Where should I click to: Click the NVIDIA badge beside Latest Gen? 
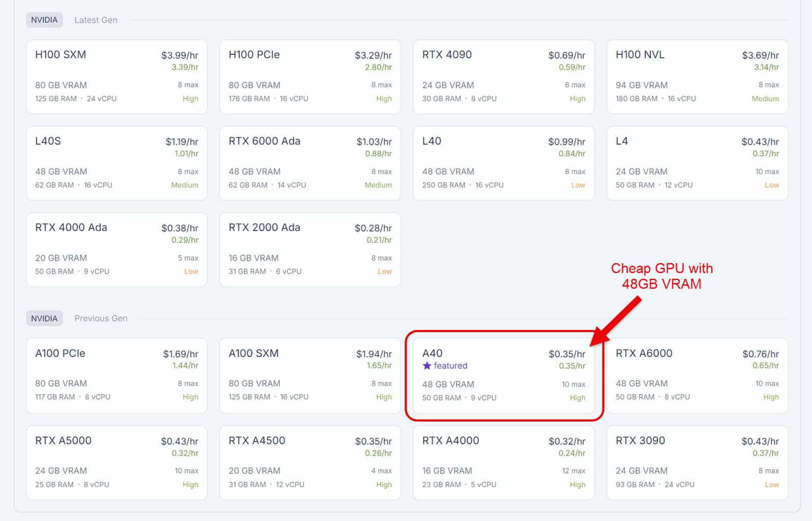(x=44, y=20)
